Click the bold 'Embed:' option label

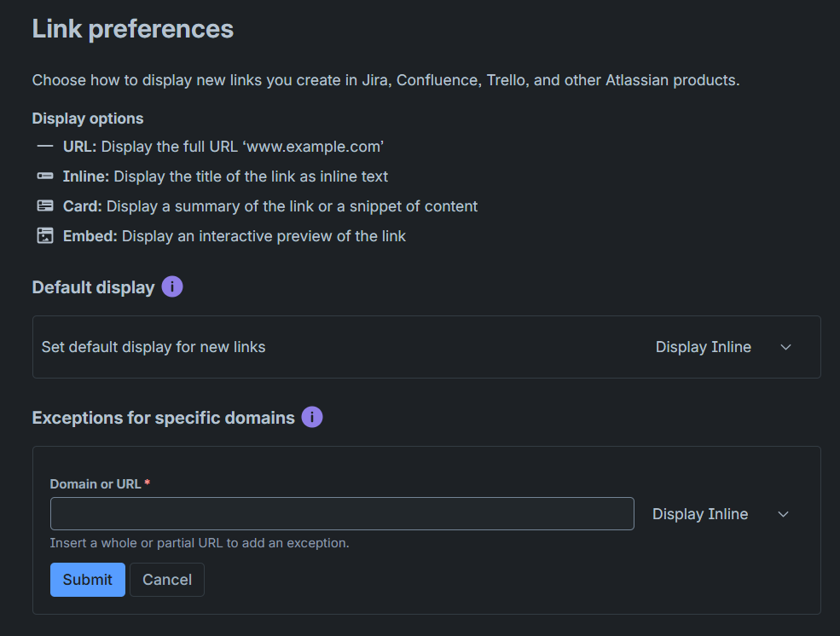90,236
